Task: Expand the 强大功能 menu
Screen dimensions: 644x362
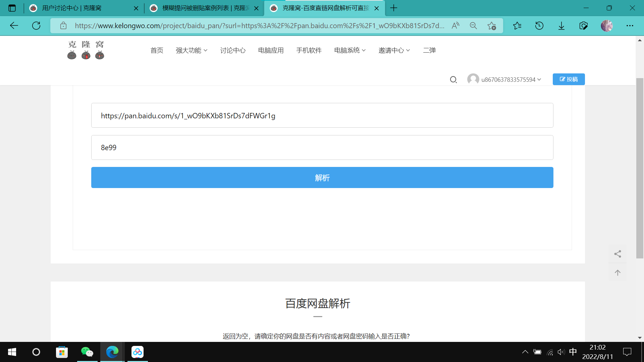Action: point(192,50)
